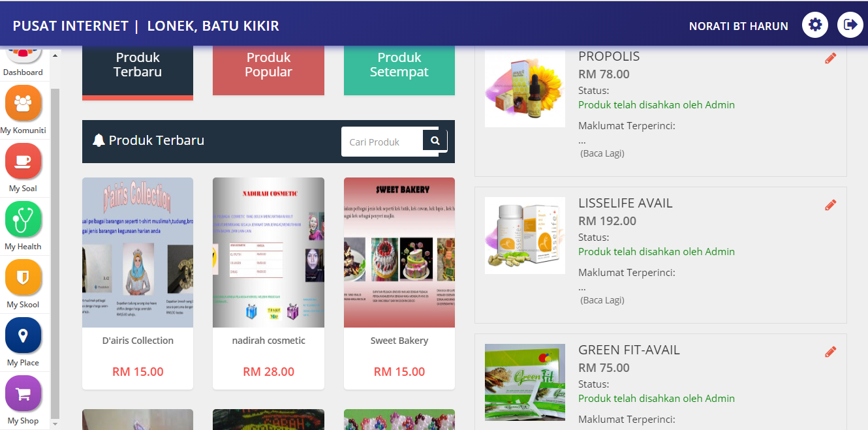
Task: Click the product search magnifier button
Action: 435,140
